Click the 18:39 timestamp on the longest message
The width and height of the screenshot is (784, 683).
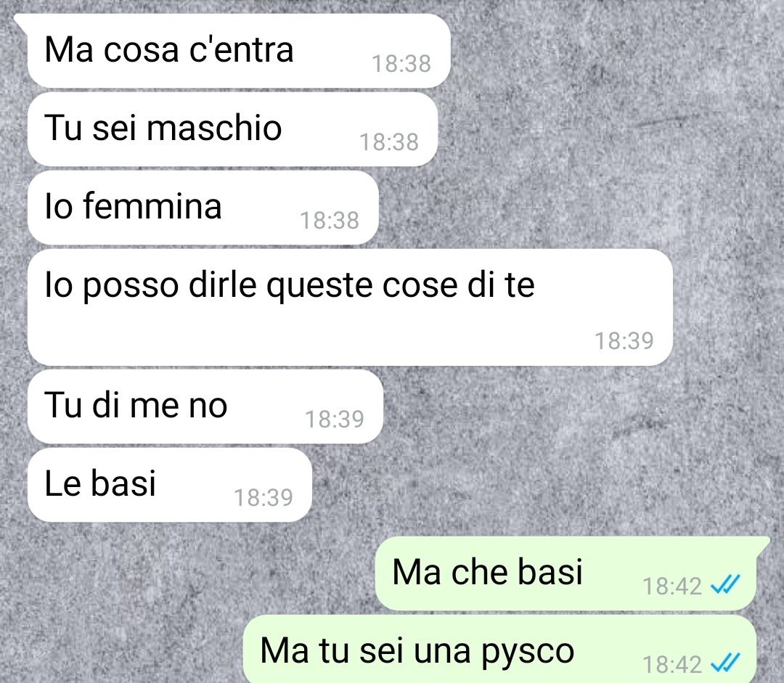624,341
